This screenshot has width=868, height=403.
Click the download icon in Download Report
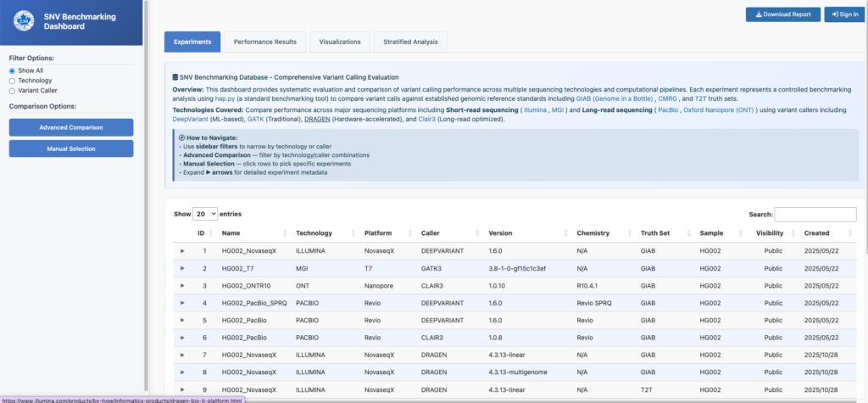click(754, 14)
